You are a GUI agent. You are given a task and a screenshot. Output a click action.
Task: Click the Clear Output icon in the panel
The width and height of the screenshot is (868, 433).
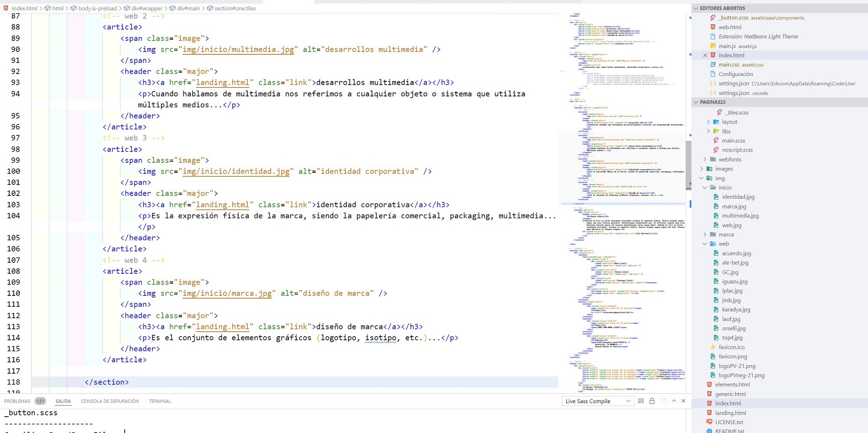tap(641, 401)
